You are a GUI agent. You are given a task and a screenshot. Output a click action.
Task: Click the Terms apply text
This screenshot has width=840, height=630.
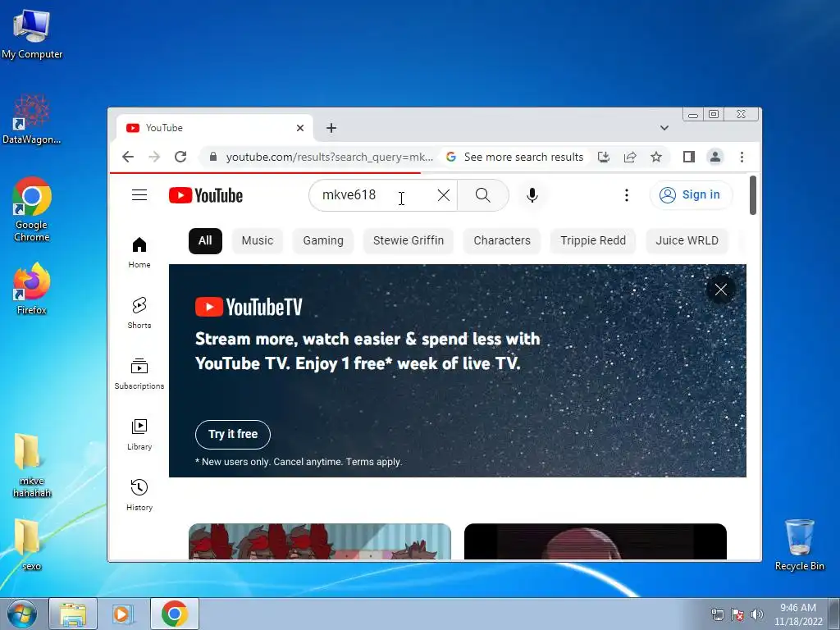(x=373, y=462)
